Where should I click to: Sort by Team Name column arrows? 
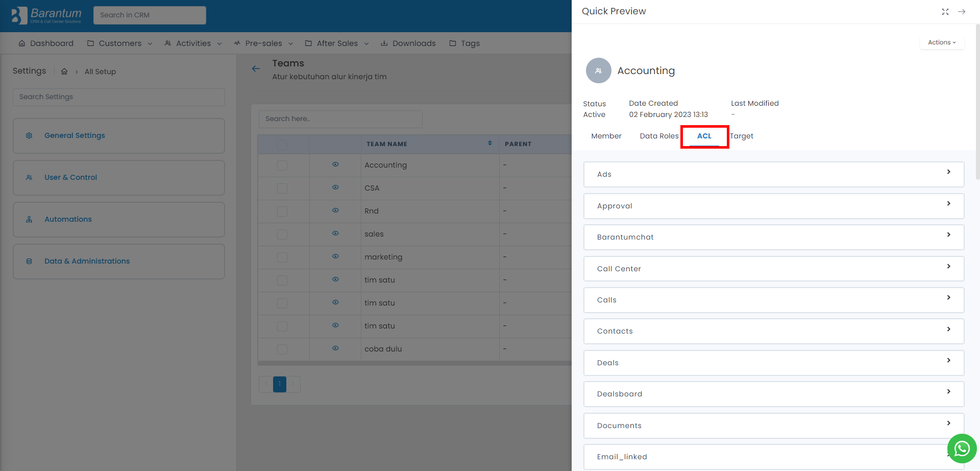pyautogui.click(x=490, y=143)
